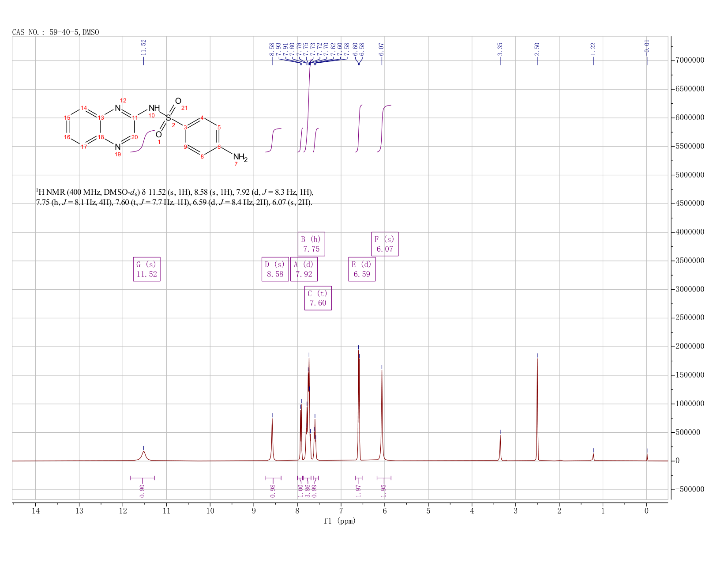
Task: Select multiplet box G (s) 11.52
Action: (x=147, y=269)
